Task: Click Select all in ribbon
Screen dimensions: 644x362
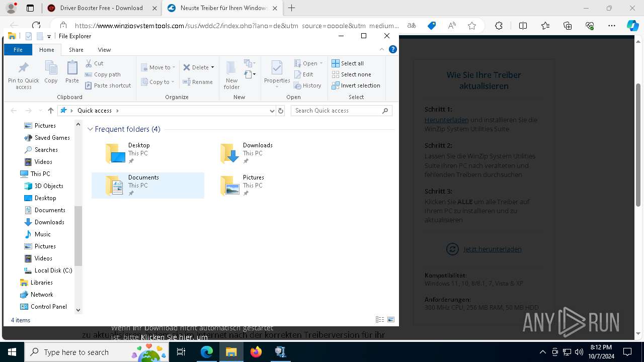Action: [x=348, y=63]
